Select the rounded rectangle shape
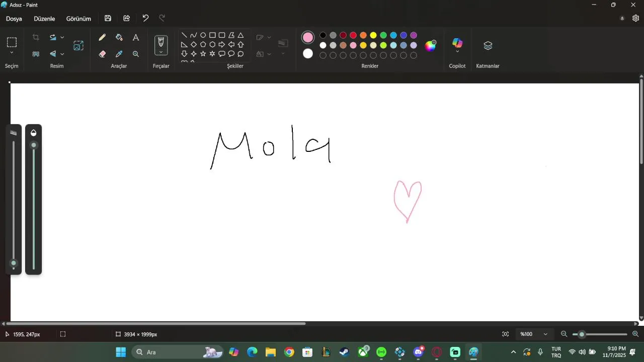 (222, 35)
